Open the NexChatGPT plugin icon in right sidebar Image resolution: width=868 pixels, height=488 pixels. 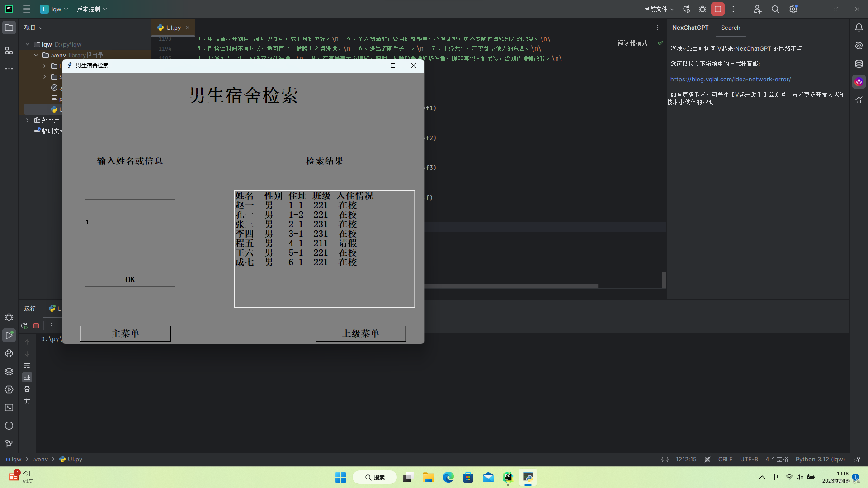tap(859, 82)
